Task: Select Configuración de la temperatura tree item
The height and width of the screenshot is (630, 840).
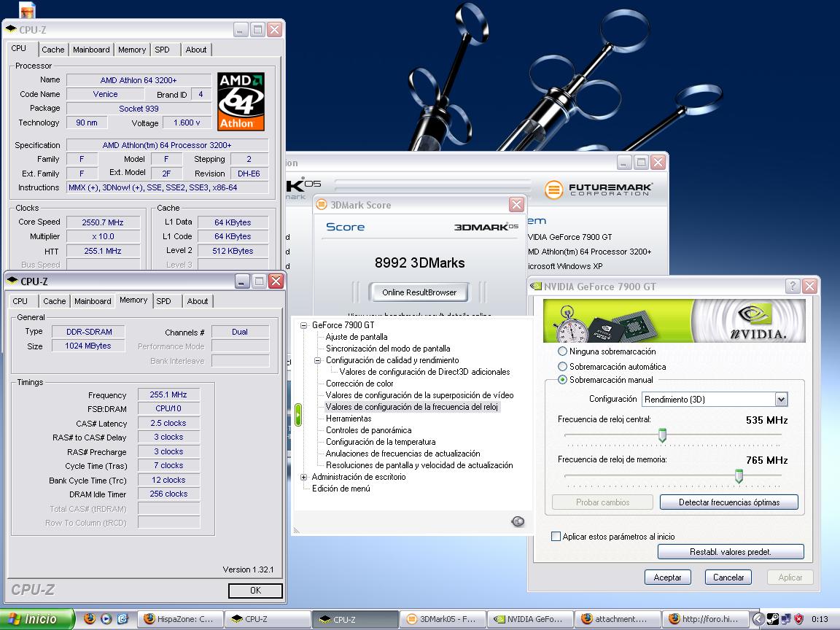Action: pos(380,442)
